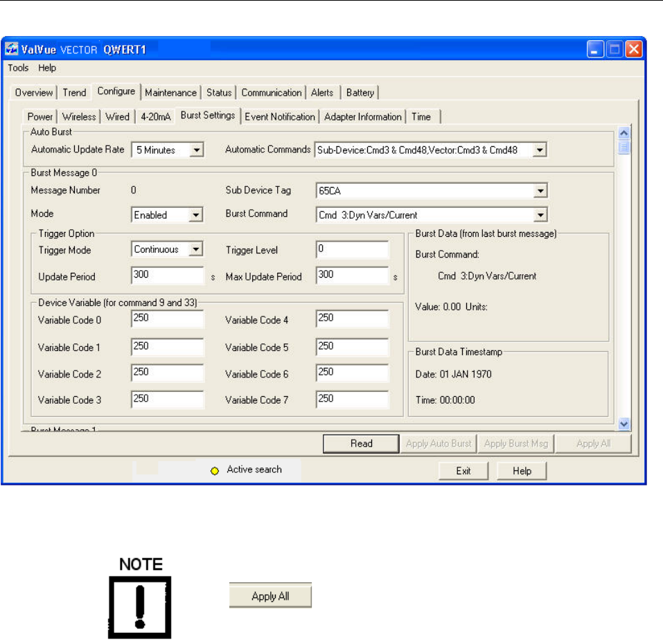Open the Sub Device Tag dropdown
The height and width of the screenshot is (644, 663).
click(540, 191)
